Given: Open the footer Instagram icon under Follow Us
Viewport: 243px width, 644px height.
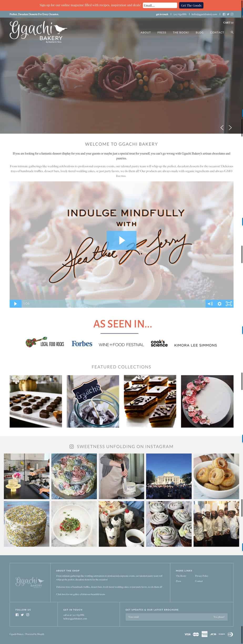Looking at the screenshot, I should [x=28, y=615].
